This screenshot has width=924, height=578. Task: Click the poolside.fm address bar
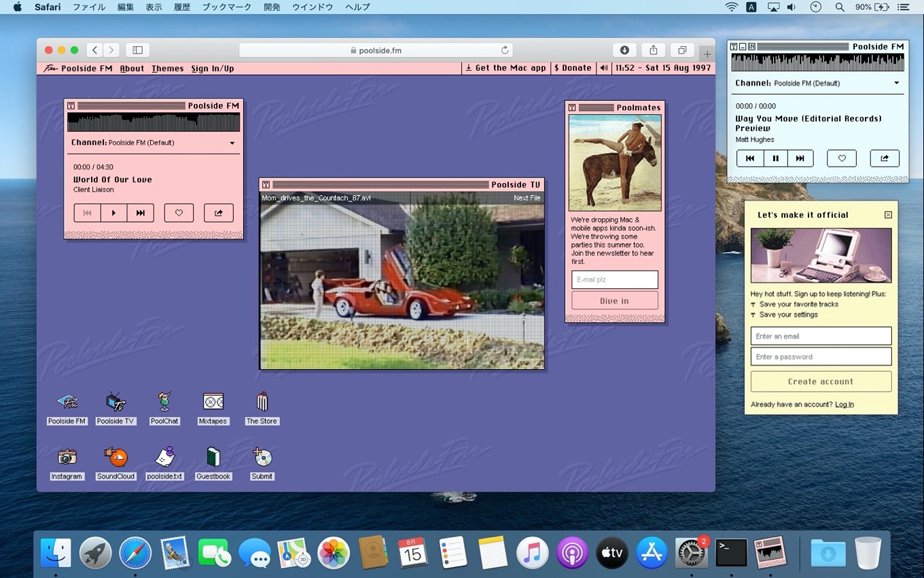pyautogui.click(x=376, y=50)
